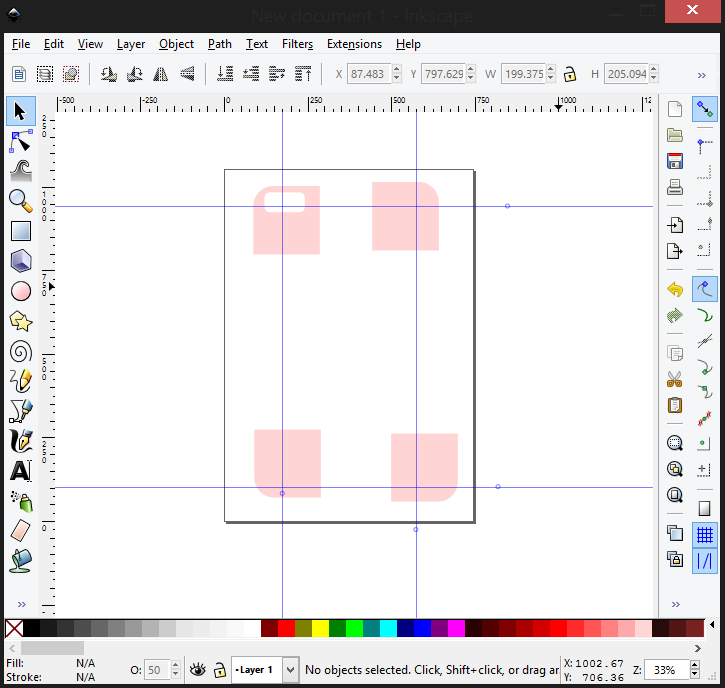Expand tool controls bar overflow chevron
The width and height of the screenshot is (725, 688).
701,75
